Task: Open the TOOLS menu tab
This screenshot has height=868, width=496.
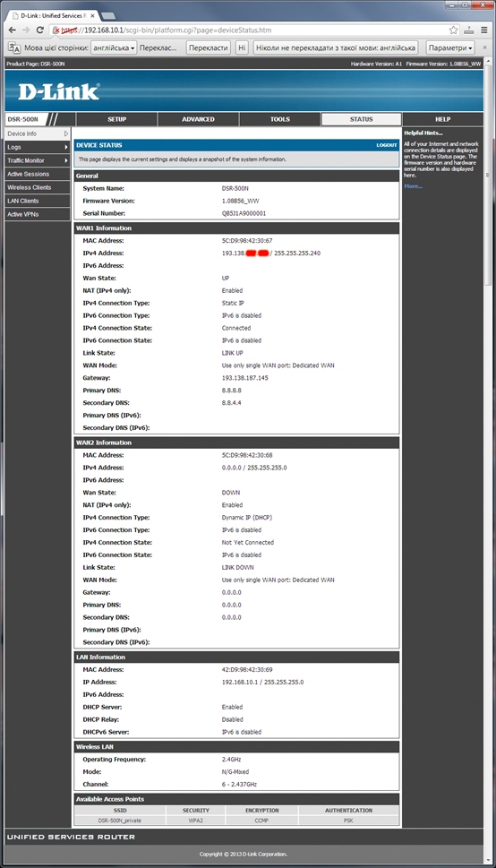Action: [280, 119]
